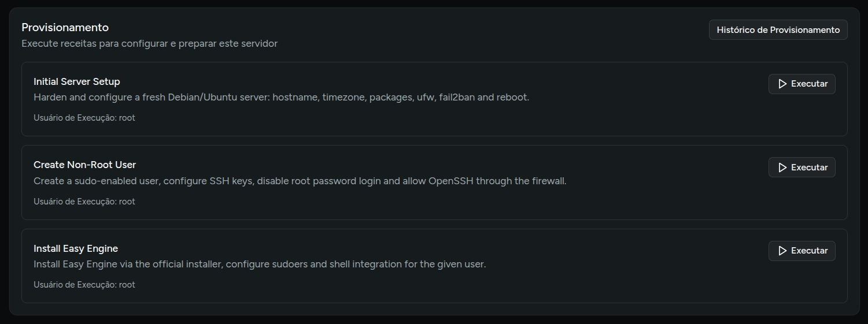The width and height of the screenshot is (868, 324).
Task: Click the 'Install Easy Engine via' description
Action: [259, 264]
